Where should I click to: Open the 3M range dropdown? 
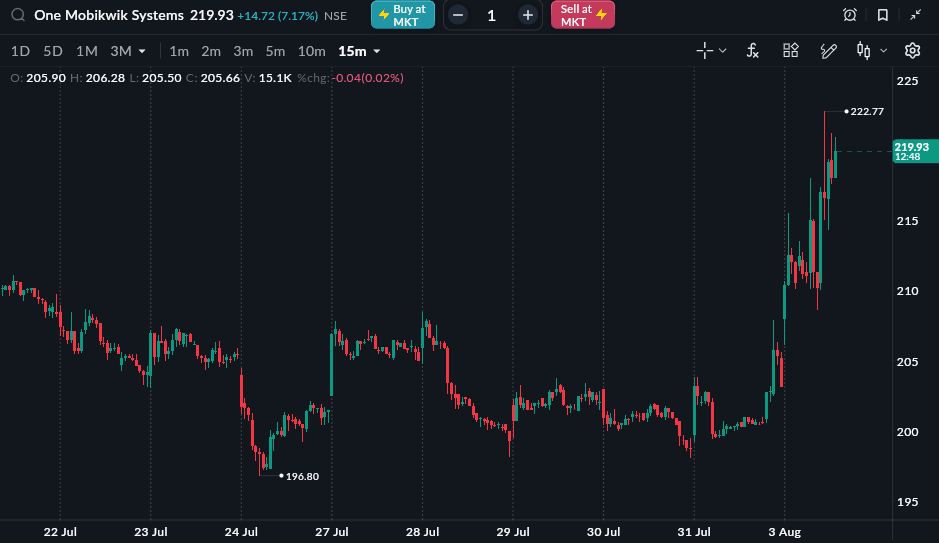pyautogui.click(x=128, y=51)
